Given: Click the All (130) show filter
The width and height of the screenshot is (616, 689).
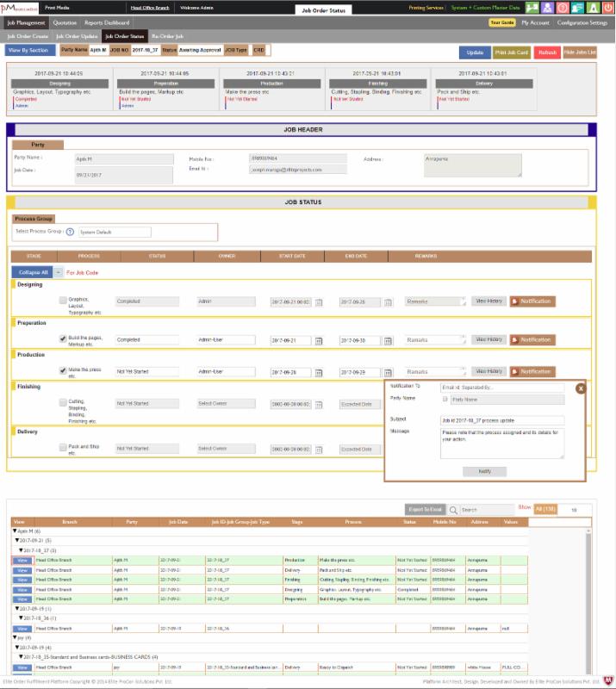Looking at the screenshot, I should coord(545,509).
